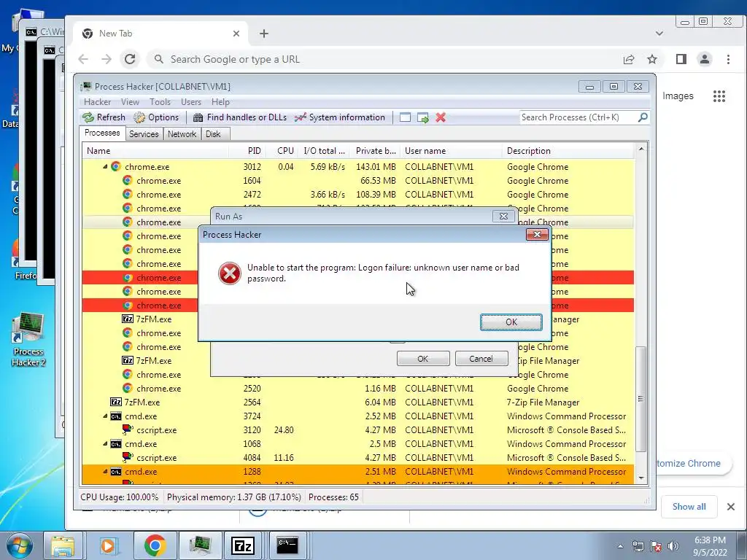
Task: Open the Hacker menu
Action: (97, 102)
